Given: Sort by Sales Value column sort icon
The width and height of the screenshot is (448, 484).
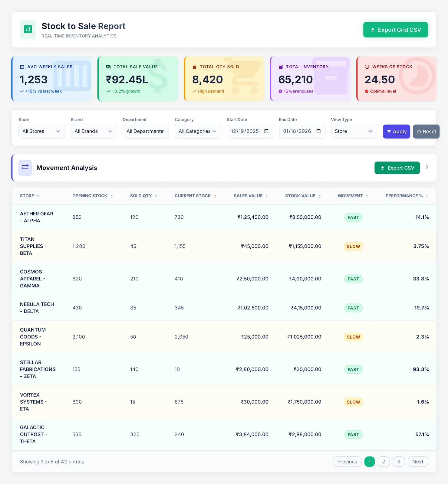Looking at the screenshot, I should click(x=267, y=196).
